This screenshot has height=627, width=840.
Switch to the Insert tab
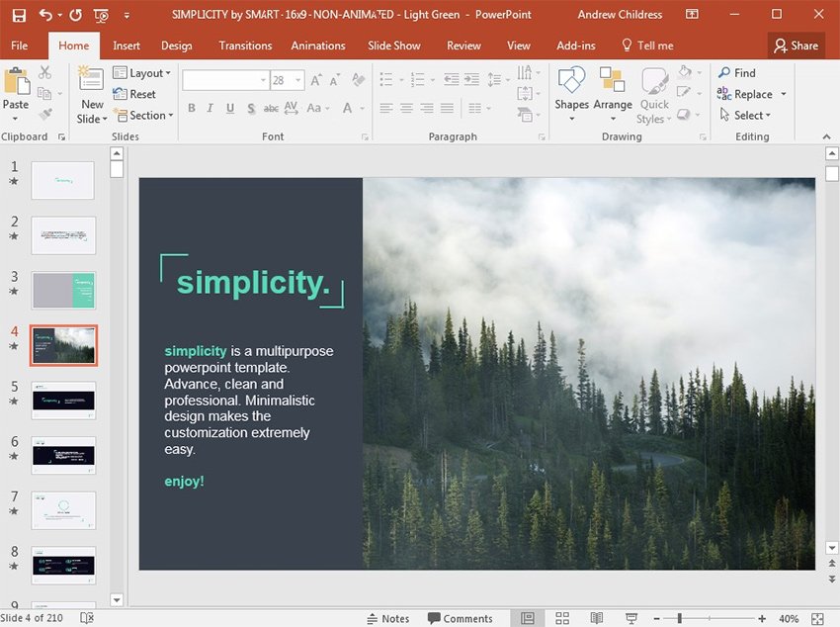tap(126, 45)
